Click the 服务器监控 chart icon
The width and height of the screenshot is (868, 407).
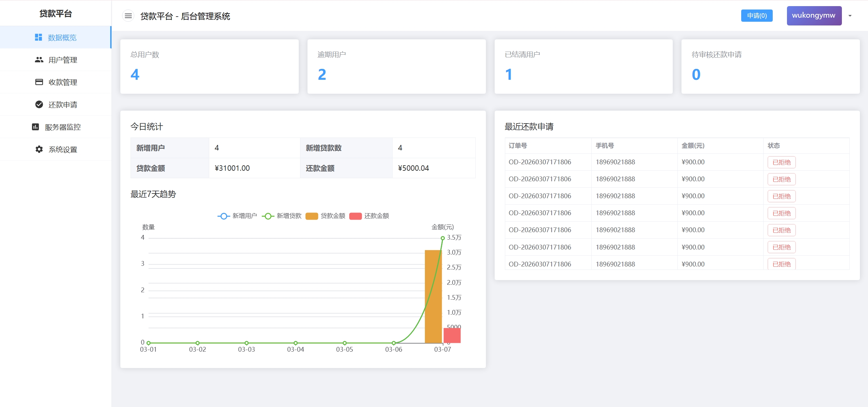(x=35, y=127)
